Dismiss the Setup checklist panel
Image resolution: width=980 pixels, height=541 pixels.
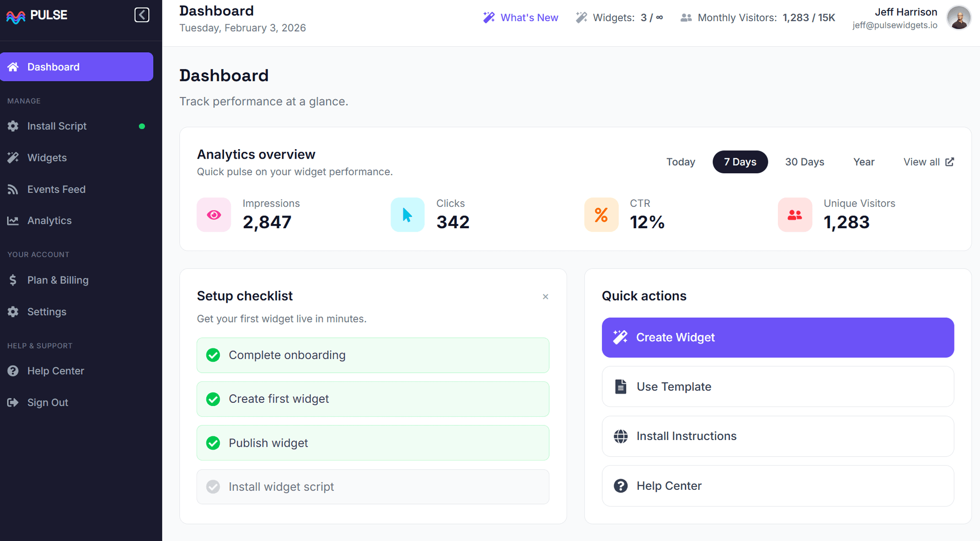tap(545, 296)
